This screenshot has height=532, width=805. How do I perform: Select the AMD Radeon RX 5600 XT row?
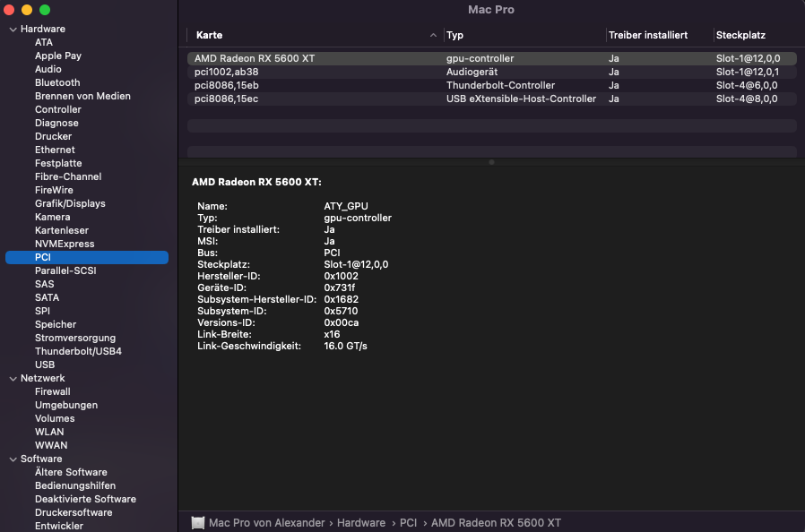[255, 58]
